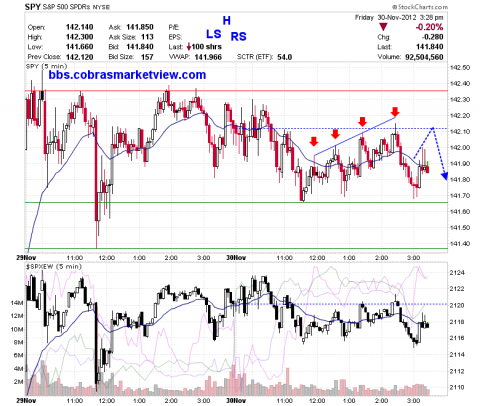
Task: Select the Volume value 92,504,560
Action: [424, 57]
